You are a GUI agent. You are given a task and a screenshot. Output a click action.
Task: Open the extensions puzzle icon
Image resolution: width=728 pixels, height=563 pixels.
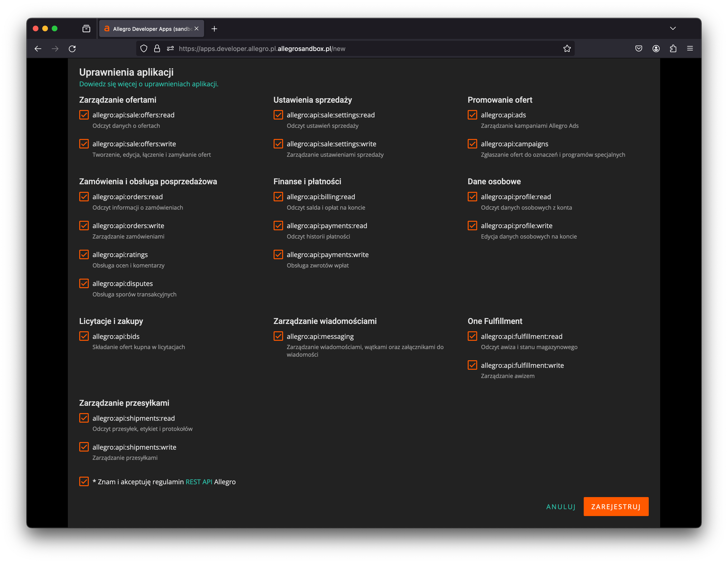673,49
